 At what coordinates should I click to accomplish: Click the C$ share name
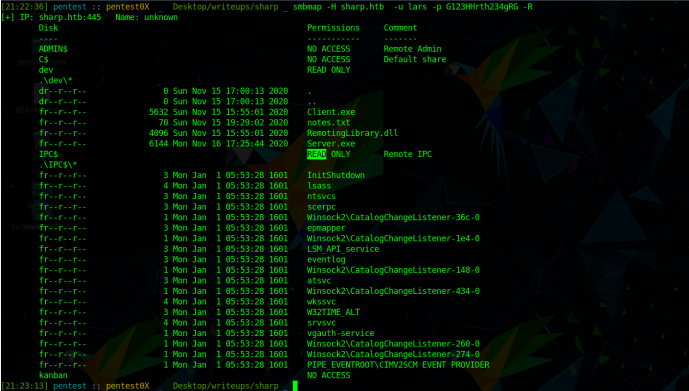click(x=44, y=59)
